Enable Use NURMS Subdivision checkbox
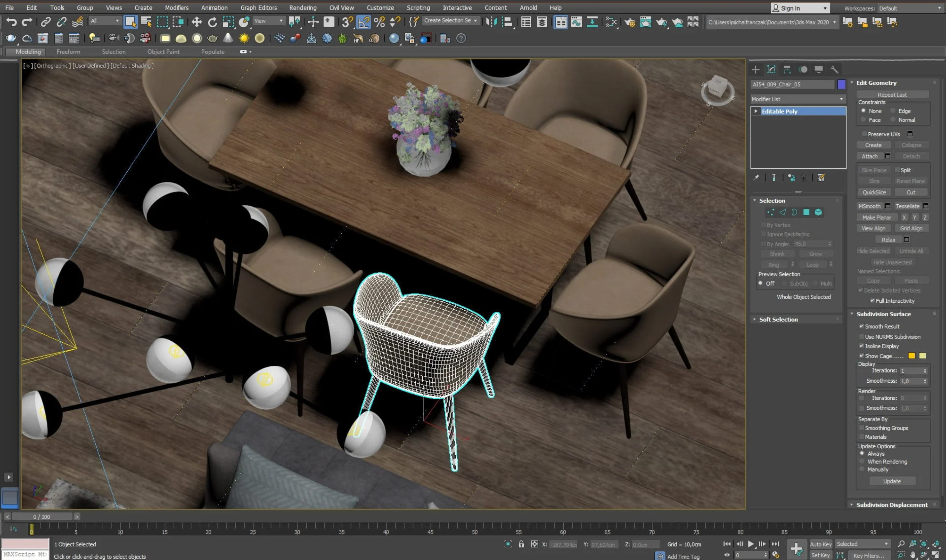 862,337
